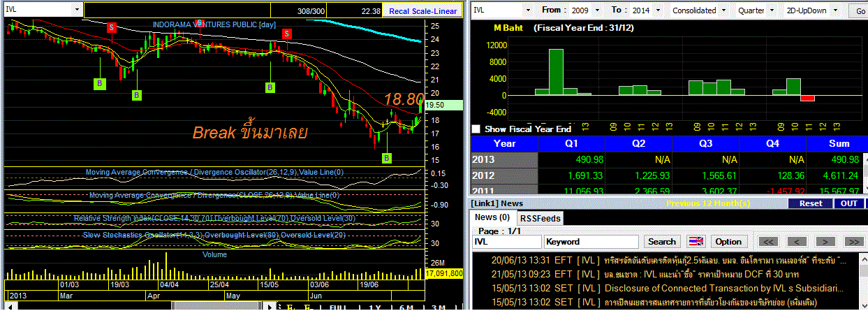This screenshot has width=868, height=311.
Task: Click the Sum column header
Action: tap(837, 143)
